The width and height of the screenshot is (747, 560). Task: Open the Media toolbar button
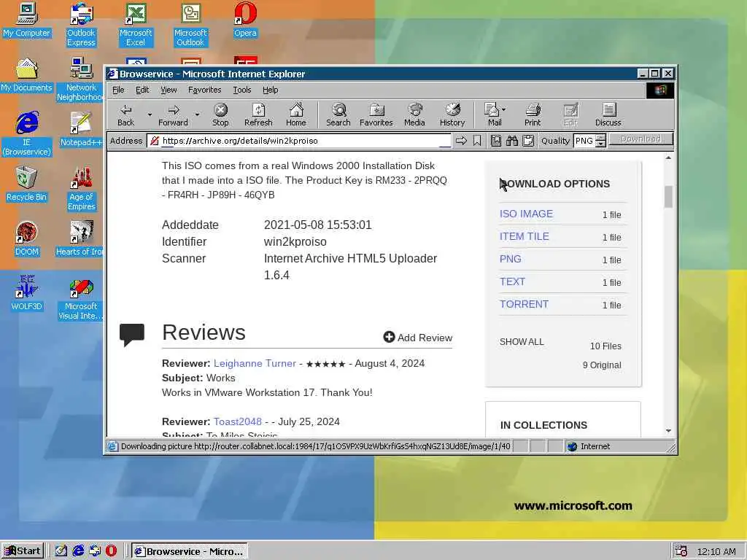414,115
